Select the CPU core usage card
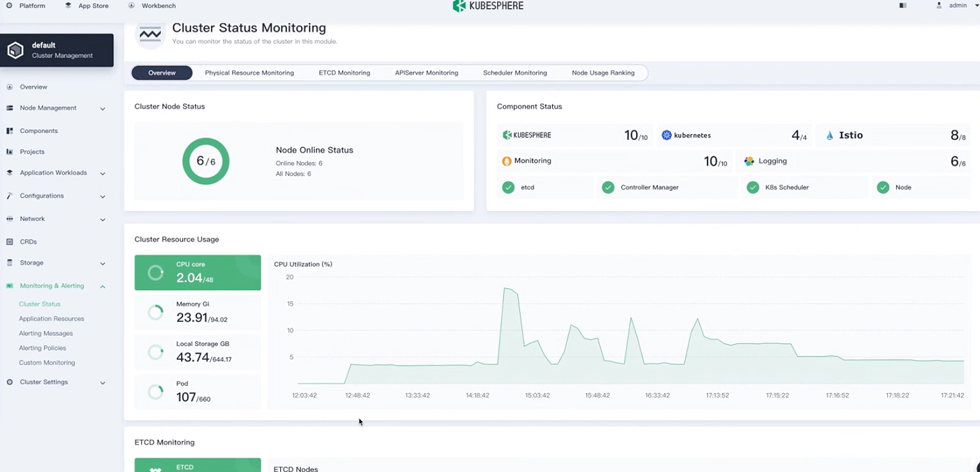 (x=198, y=272)
